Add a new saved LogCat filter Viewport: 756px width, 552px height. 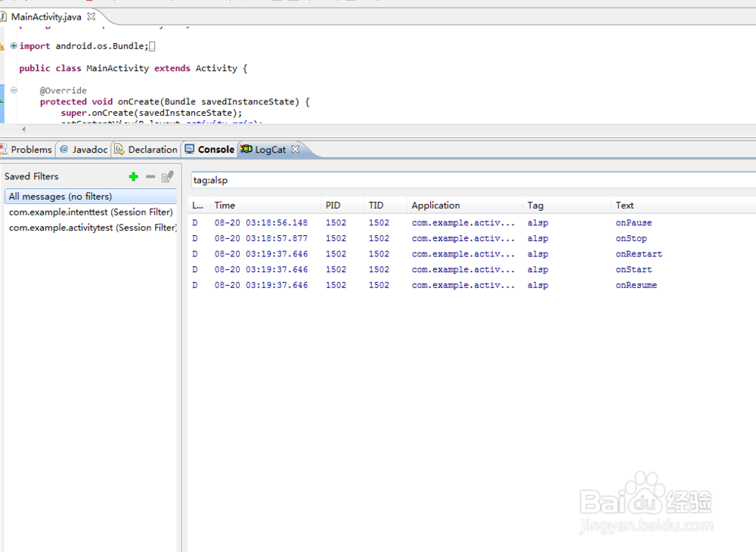134,177
